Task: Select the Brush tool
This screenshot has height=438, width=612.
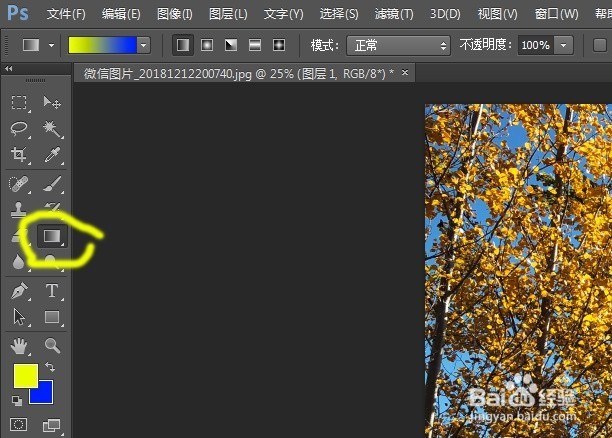Action: (52, 183)
